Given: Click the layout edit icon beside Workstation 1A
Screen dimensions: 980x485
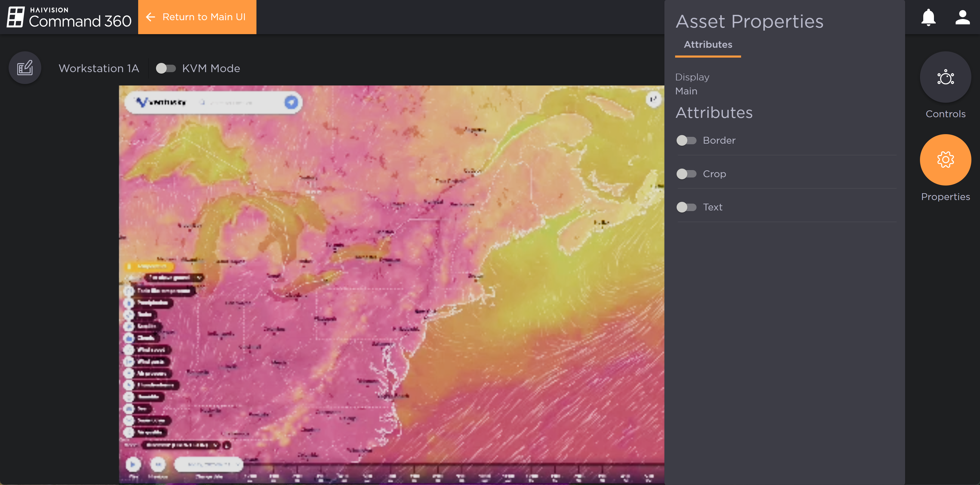Looking at the screenshot, I should click(x=25, y=68).
